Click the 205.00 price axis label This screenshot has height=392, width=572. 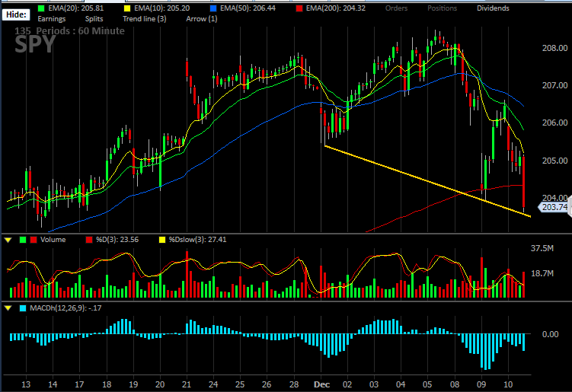[x=554, y=161]
